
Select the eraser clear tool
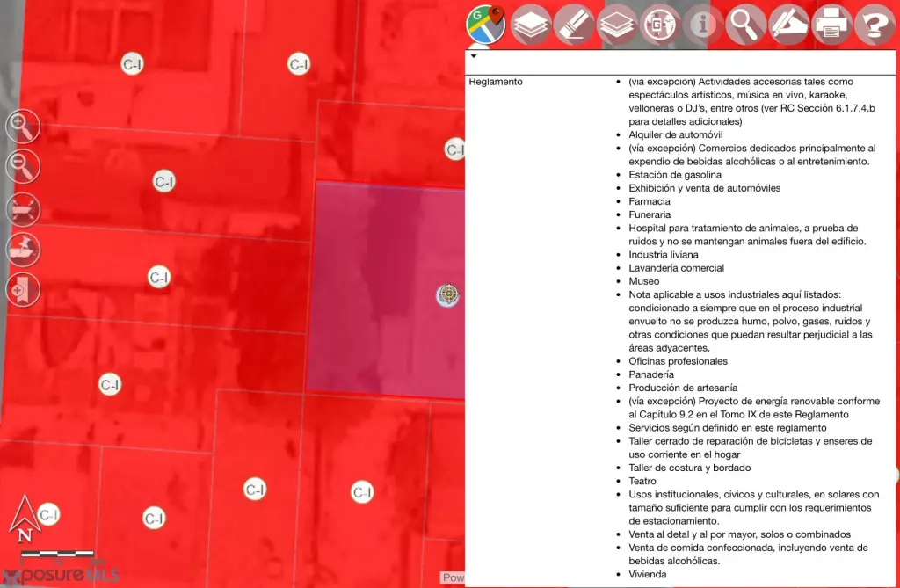[x=573, y=25]
